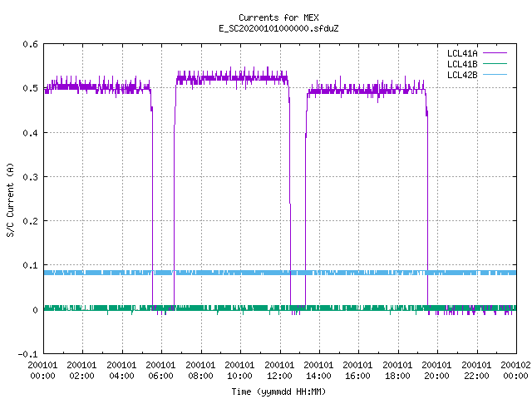This screenshot has width=532, height=399.
Task: Click the y-axis tick value 0.6
Action: click(30, 44)
